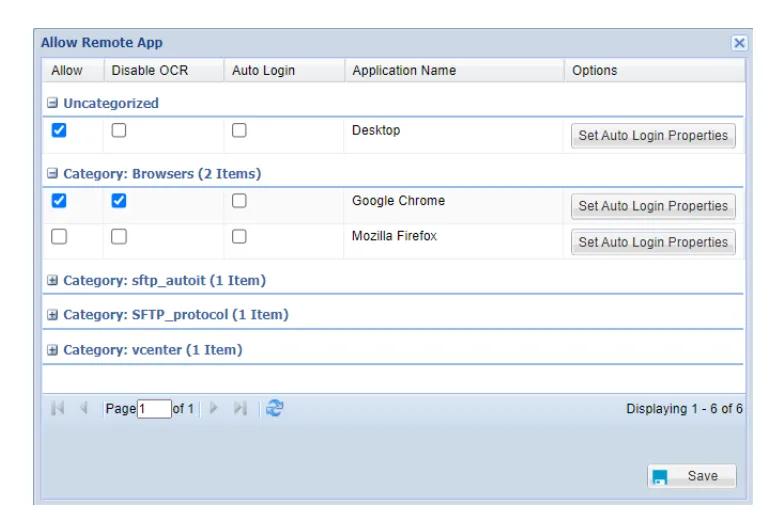Uncheck Allow for Google Chrome
The image size is (777, 510).
point(59,201)
